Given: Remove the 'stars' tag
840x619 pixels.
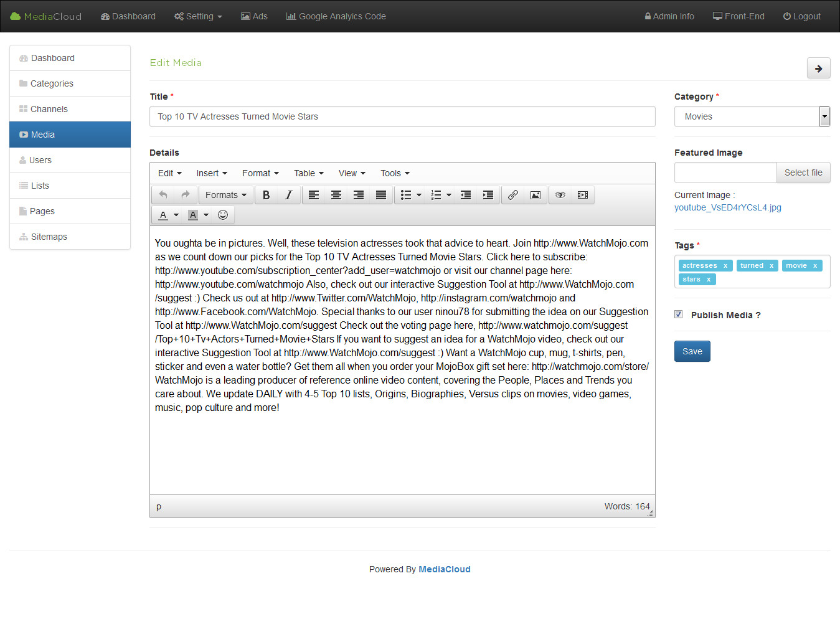Looking at the screenshot, I should (x=708, y=279).
